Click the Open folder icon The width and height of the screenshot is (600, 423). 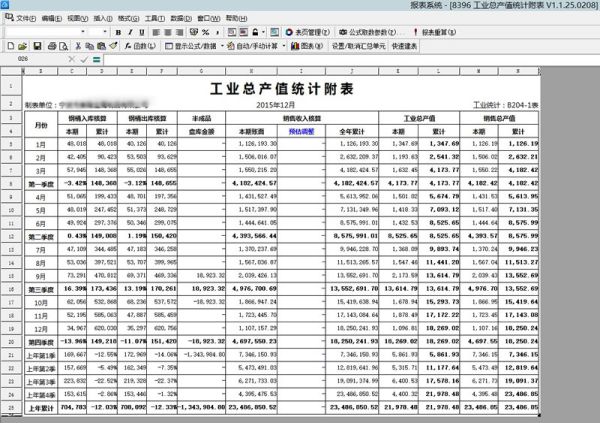(20, 46)
